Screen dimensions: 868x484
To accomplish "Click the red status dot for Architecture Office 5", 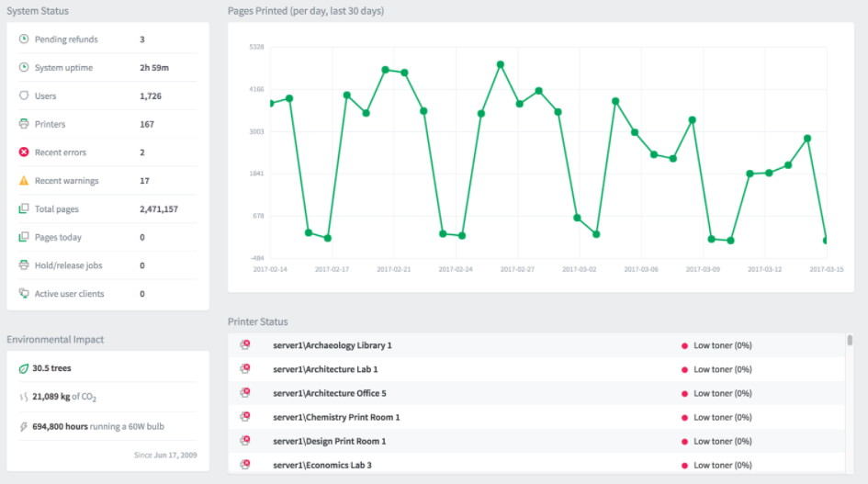I will click(685, 394).
